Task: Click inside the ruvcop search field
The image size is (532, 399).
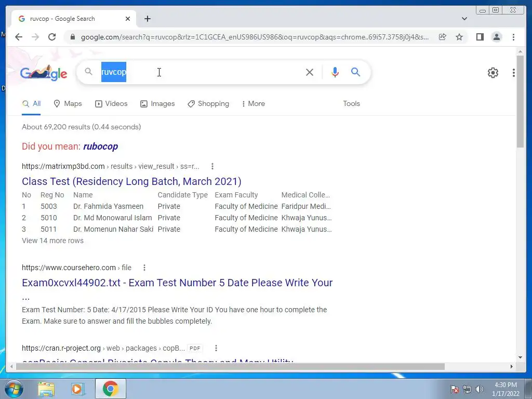Action: (200, 72)
